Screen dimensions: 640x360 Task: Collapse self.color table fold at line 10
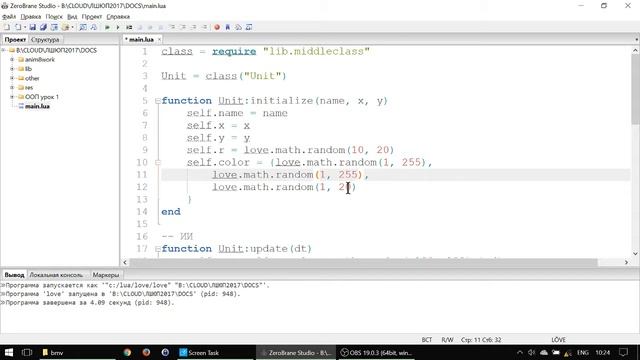158,162
